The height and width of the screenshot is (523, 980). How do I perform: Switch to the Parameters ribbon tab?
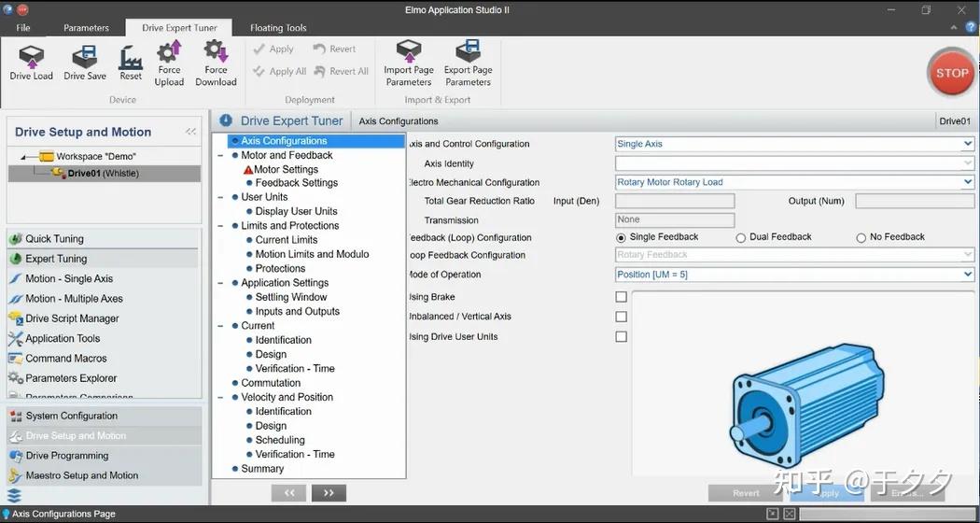coord(86,27)
